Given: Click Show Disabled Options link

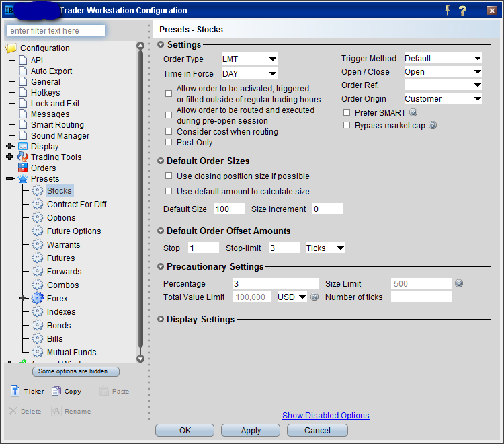Looking at the screenshot, I should pyautogui.click(x=326, y=415).
